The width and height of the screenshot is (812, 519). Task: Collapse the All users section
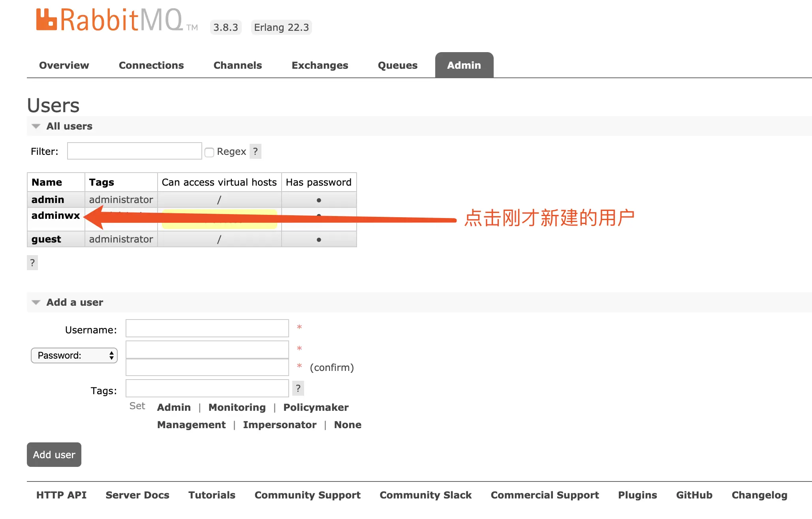pyautogui.click(x=36, y=126)
